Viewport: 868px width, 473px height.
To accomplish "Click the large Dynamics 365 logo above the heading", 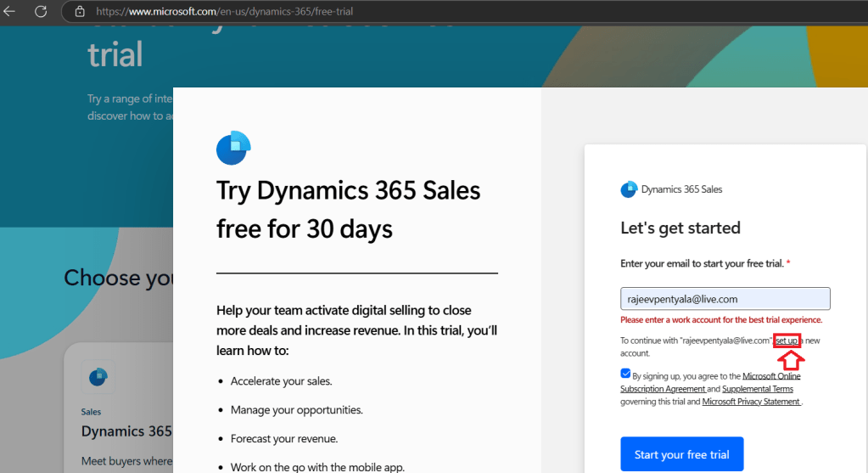I will [233, 148].
